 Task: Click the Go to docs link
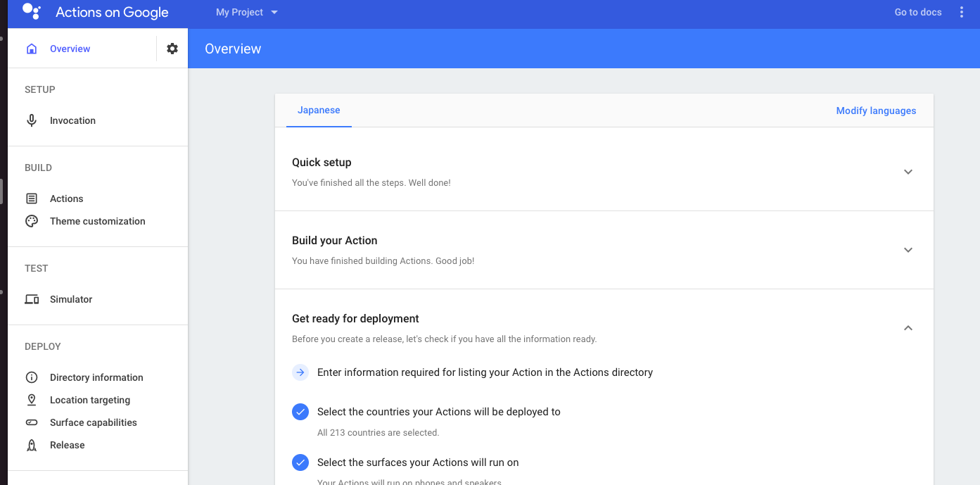pyautogui.click(x=918, y=12)
